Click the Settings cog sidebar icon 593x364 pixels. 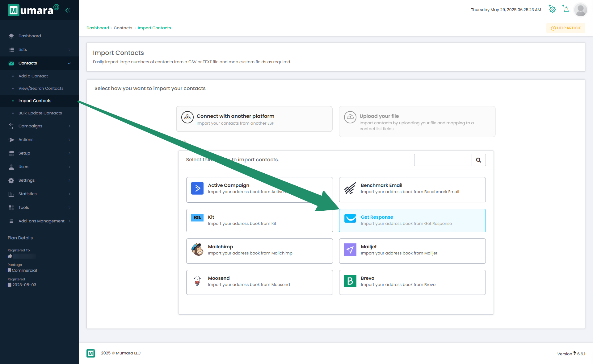pos(11,180)
